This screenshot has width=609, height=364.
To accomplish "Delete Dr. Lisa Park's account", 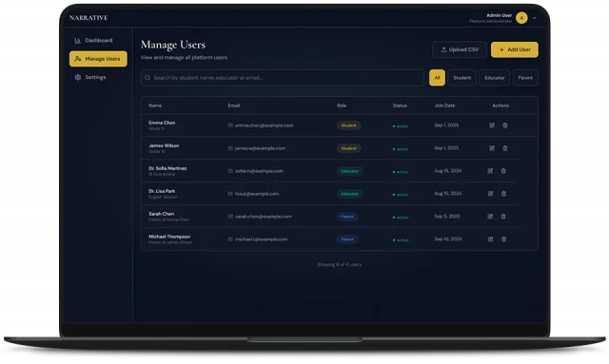I will click(x=503, y=194).
